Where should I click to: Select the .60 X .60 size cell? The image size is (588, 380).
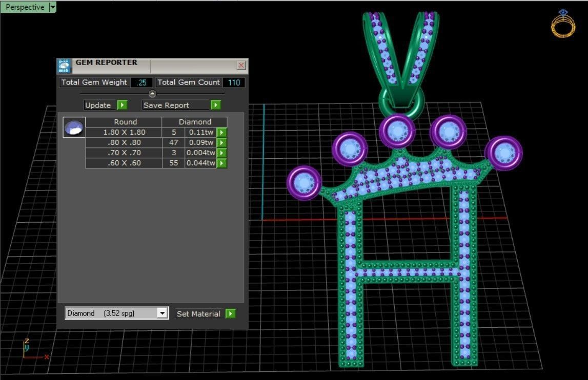point(124,163)
